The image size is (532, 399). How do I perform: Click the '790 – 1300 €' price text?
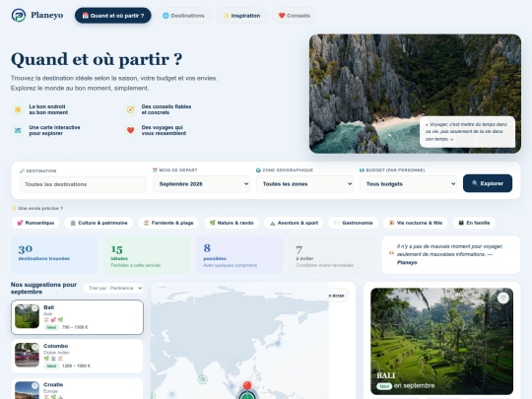point(75,327)
